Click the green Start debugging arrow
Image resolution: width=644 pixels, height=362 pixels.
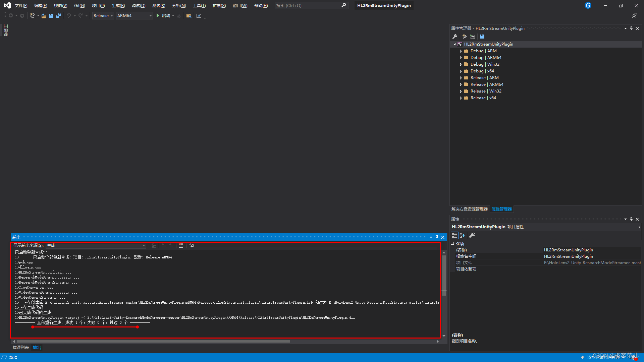point(158,16)
